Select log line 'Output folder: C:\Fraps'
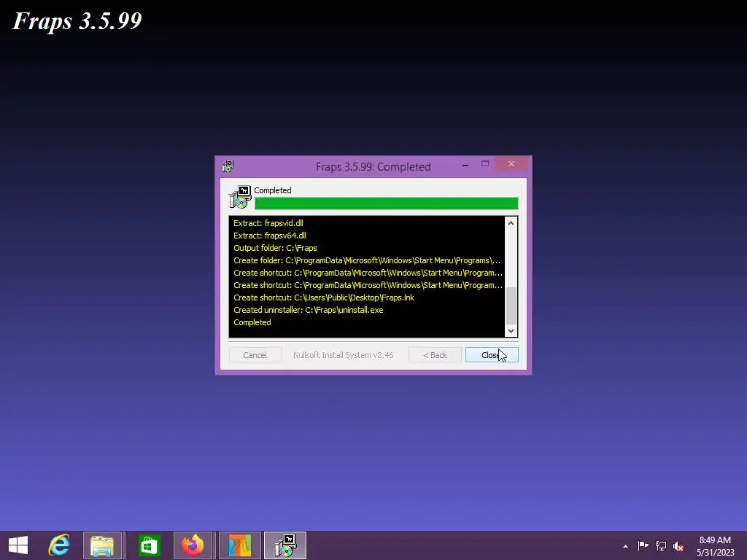This screenshot has height=560, width=747. 275,248
